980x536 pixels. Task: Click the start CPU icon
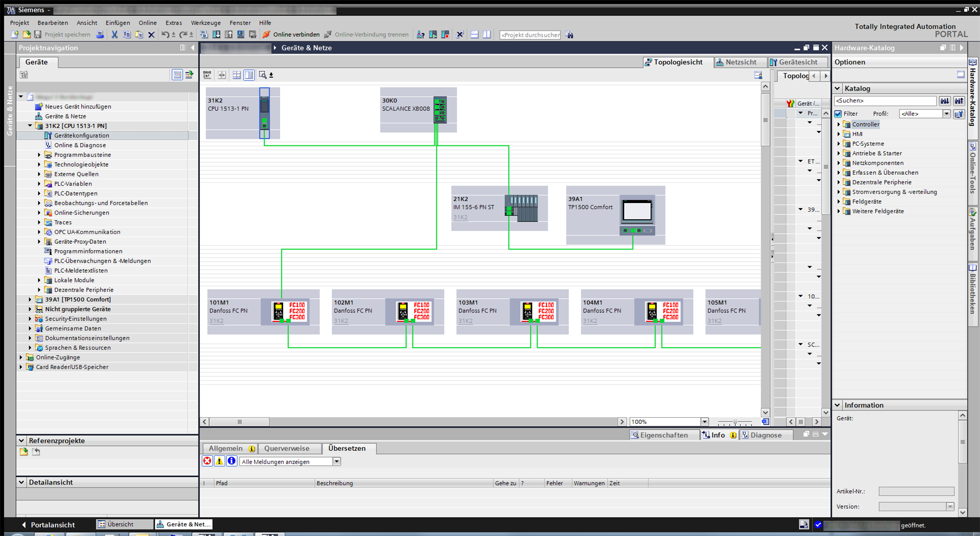(433, 35)
